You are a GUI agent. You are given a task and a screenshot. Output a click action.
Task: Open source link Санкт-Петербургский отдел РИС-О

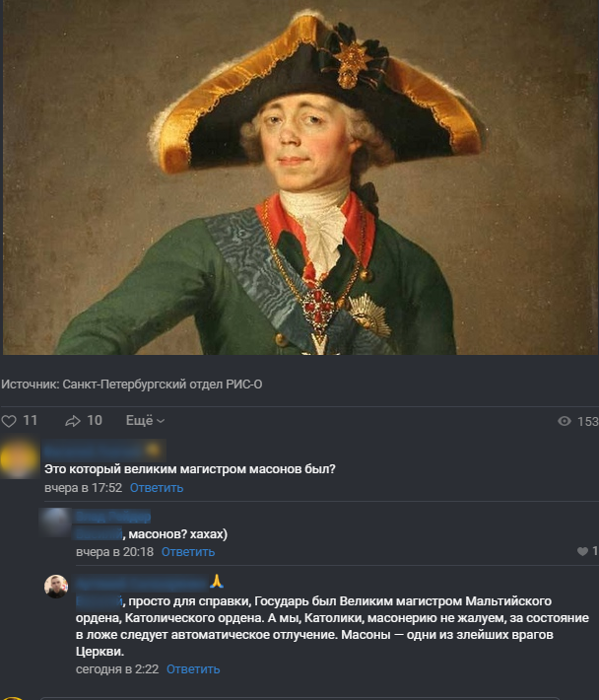click(x=163, y=385)
